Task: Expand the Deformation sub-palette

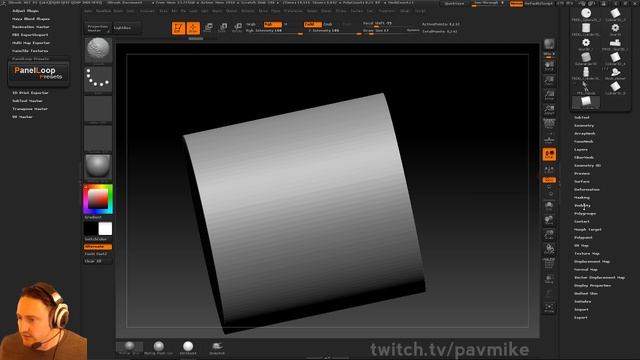Action: coord(587,189)
